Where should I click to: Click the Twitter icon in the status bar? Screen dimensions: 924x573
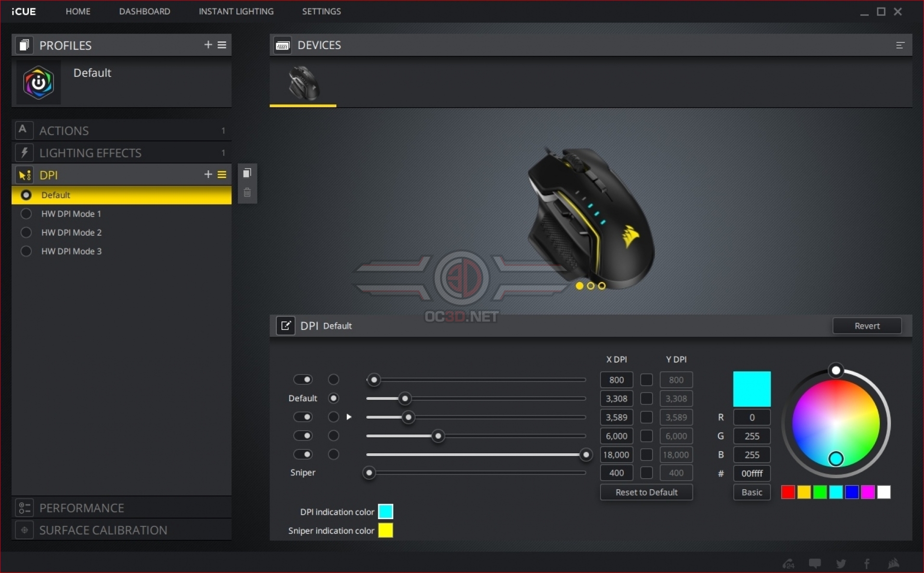point(841,563)
